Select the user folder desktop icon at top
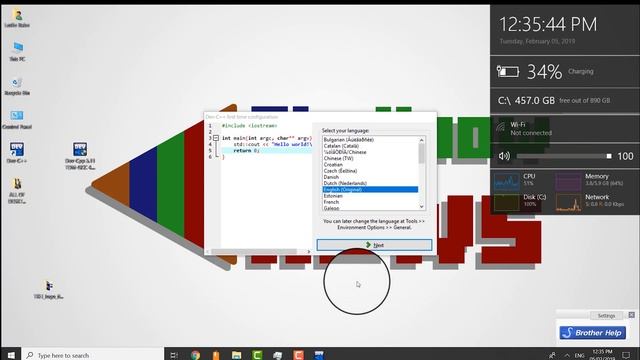The width and height of the screenshot is (640, 360). pyautogui.click(x=17, y=18)
